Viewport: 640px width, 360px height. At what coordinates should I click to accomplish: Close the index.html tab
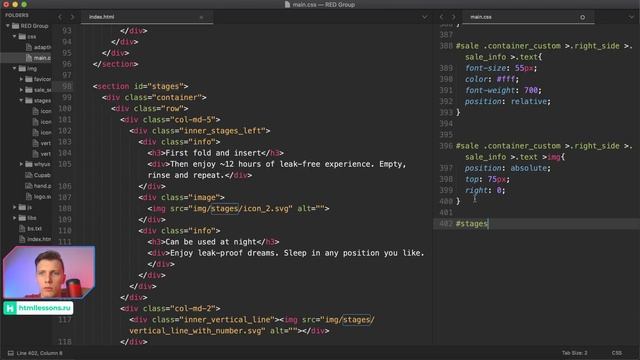pyautogui.click(x=201, y=17)
